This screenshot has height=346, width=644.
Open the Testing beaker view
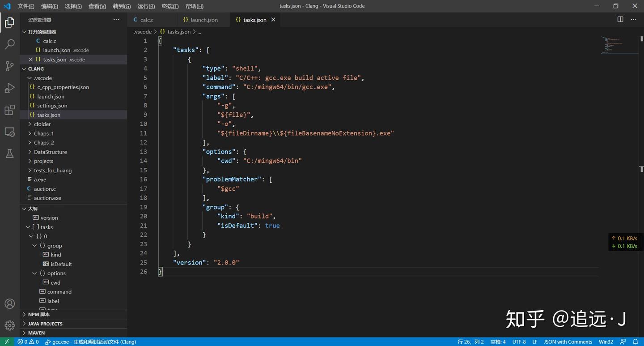click(x=9, y=154)
